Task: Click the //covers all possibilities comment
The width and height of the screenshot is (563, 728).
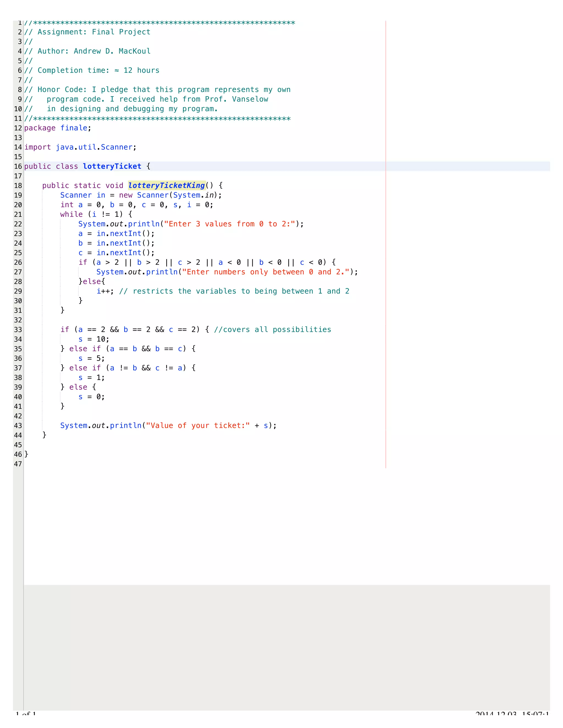Action: coord(272,330)
